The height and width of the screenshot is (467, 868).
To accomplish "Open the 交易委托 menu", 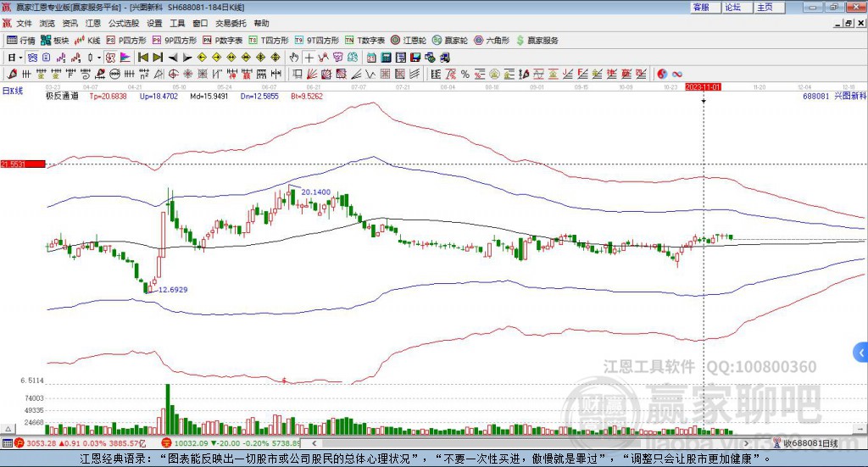I will click(231, 23).
